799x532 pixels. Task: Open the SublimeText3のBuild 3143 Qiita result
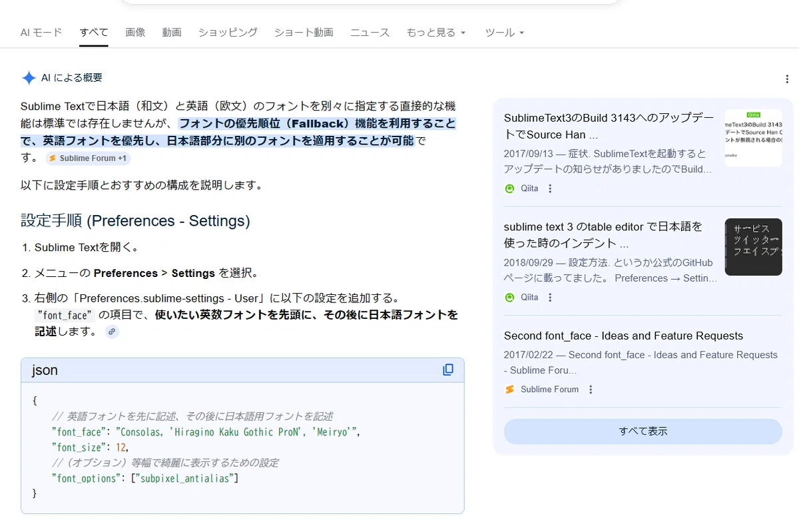[x=609, y=127]
